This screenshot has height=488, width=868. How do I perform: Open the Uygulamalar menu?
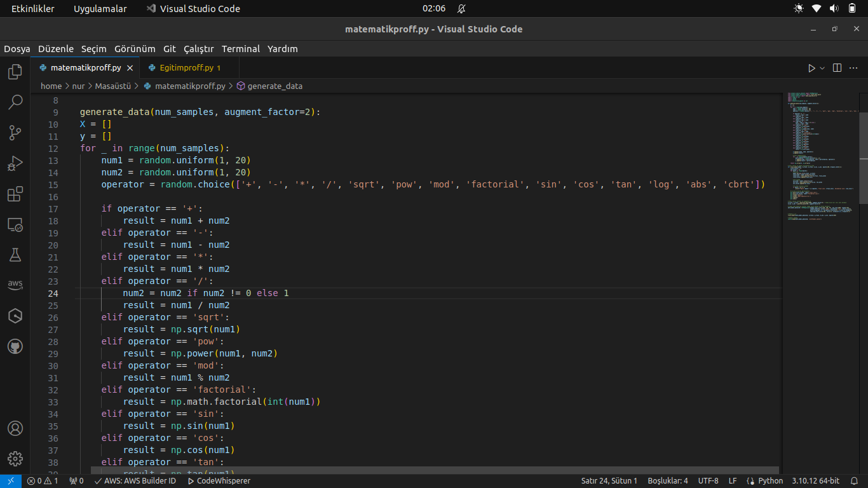pyautogui.click(x=100, y=9)
